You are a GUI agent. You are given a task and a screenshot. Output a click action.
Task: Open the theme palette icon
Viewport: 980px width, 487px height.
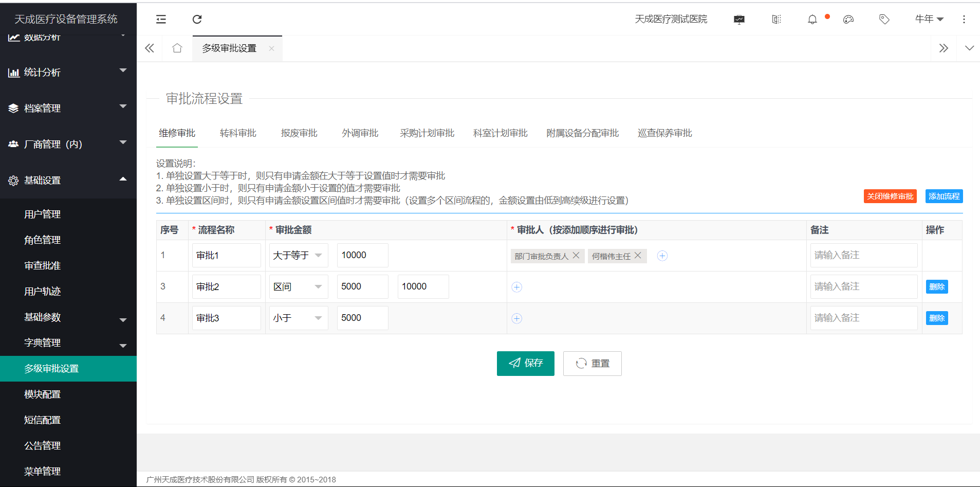point(848,20)
